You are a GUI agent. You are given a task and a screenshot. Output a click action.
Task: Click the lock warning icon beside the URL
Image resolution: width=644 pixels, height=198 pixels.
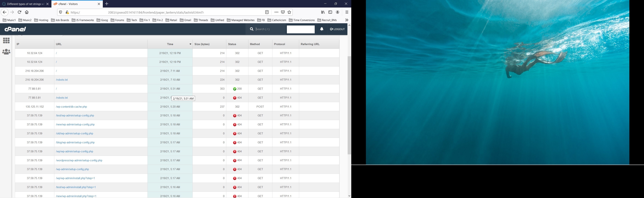[67, 12]
